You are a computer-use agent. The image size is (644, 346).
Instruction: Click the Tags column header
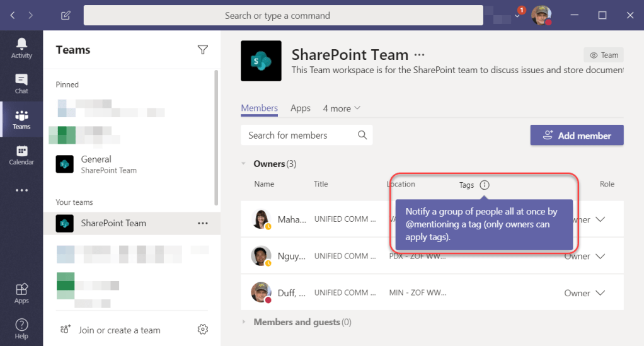click(466, 185)
